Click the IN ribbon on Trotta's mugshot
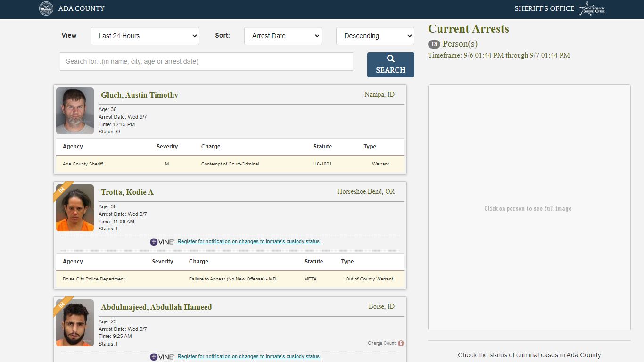Image resolution: width=644 pixels, height=362 pixels. coord(63,190)
